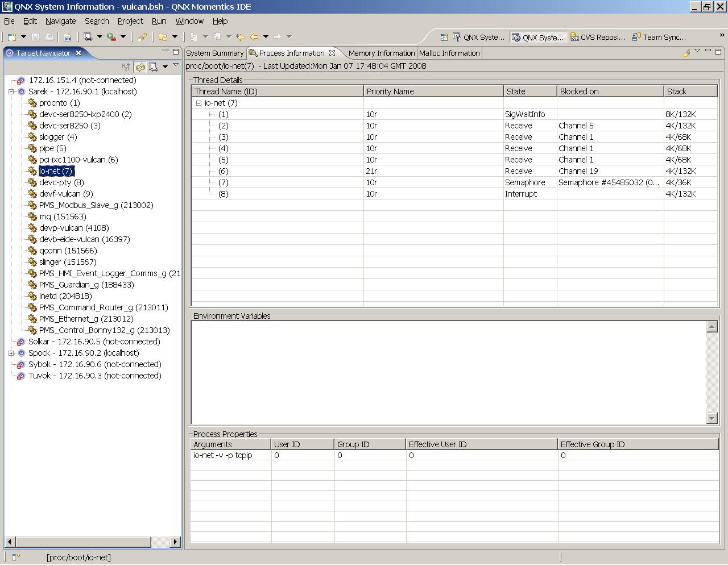Image resolution: width=728 pixels, height=566 pixels.
Task: Click the brush icon in the Process Information view toolbar
Action: click(686, 52)
